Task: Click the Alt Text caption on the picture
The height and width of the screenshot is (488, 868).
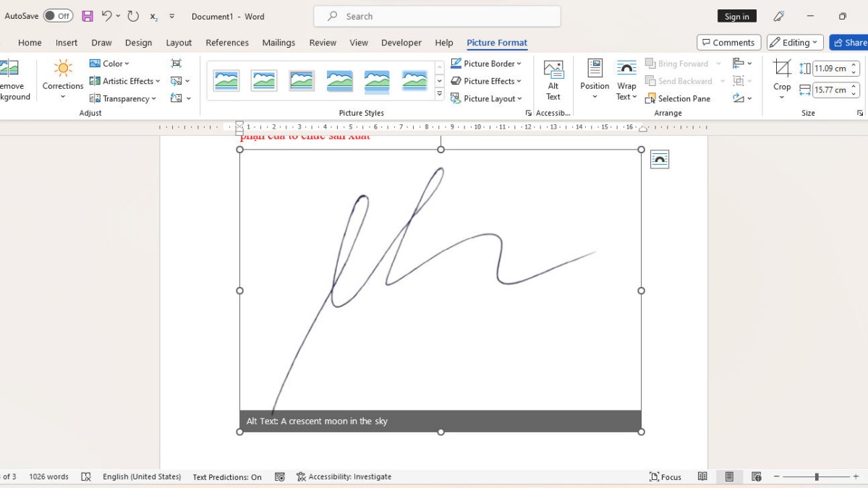Action: point(441,421)
